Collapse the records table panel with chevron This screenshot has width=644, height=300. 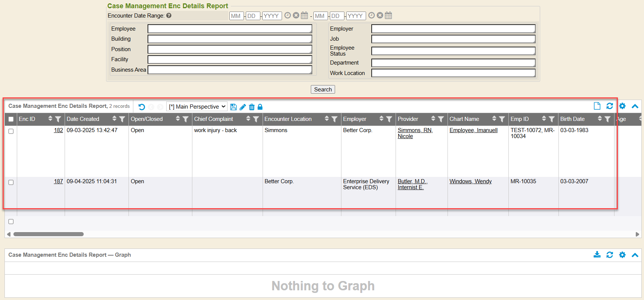pos(635,106)
